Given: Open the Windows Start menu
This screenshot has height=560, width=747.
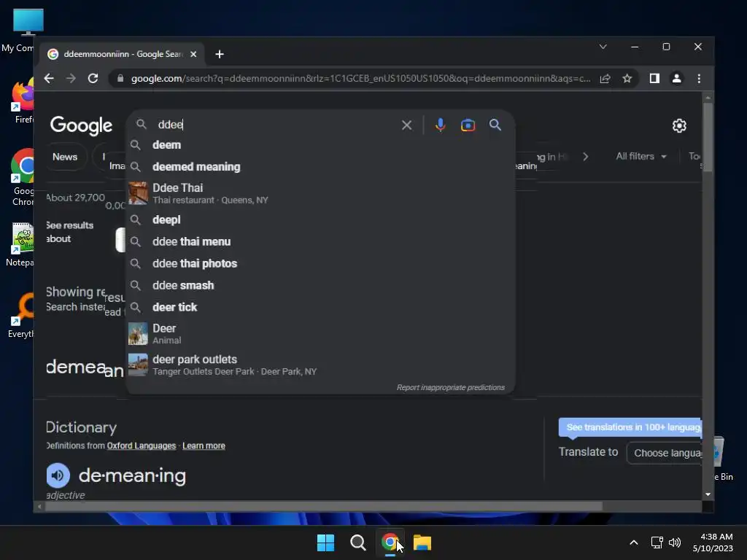Looking at the screenshot, I should coord(326,542).
